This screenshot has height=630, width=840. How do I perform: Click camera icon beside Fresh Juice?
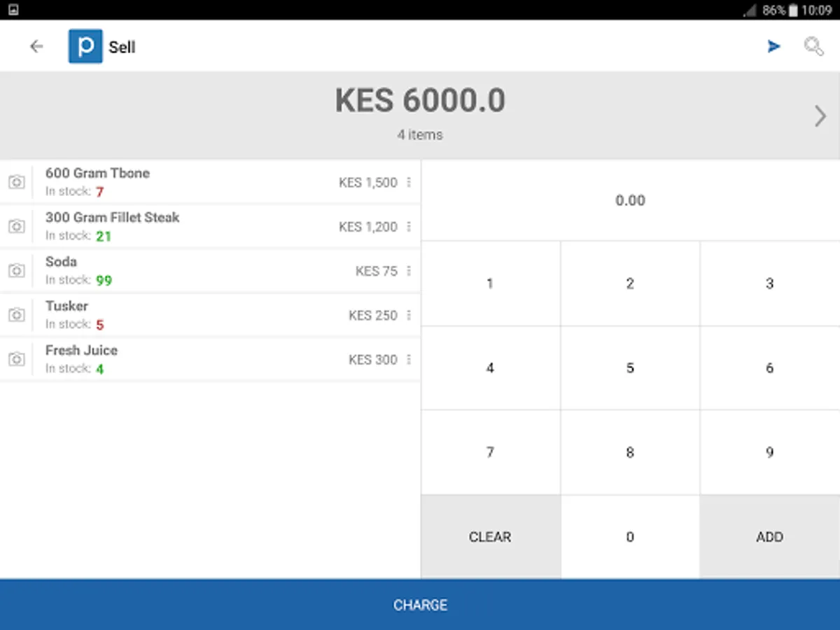pos(16,359)
